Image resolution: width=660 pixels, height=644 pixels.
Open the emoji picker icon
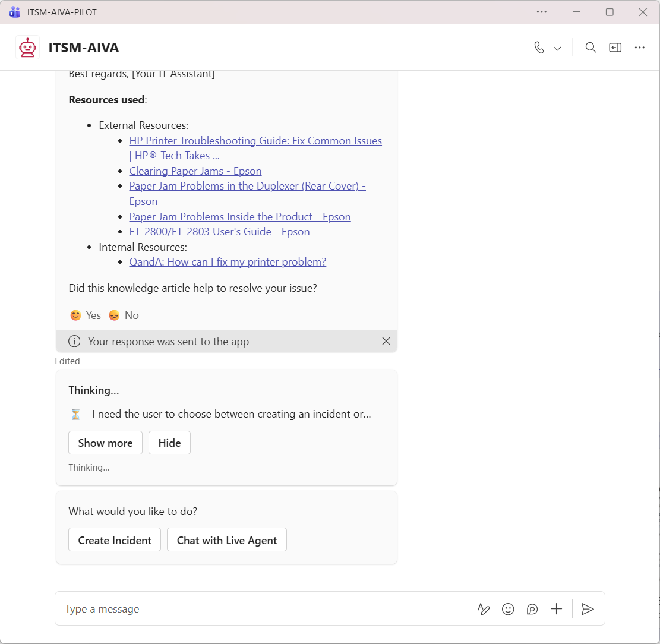click(x=508, y=609)
